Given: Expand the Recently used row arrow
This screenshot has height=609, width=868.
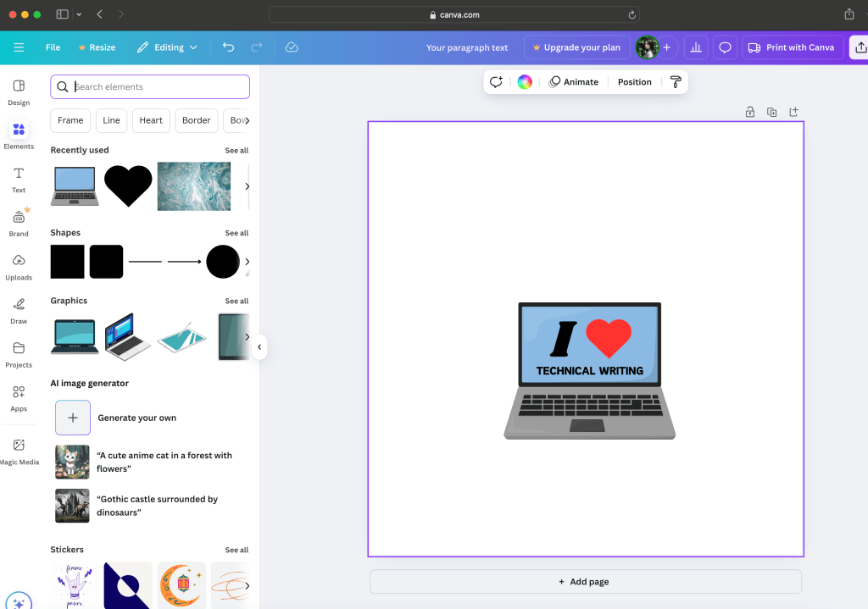Looking at the screenshot, I should (247, 186).
